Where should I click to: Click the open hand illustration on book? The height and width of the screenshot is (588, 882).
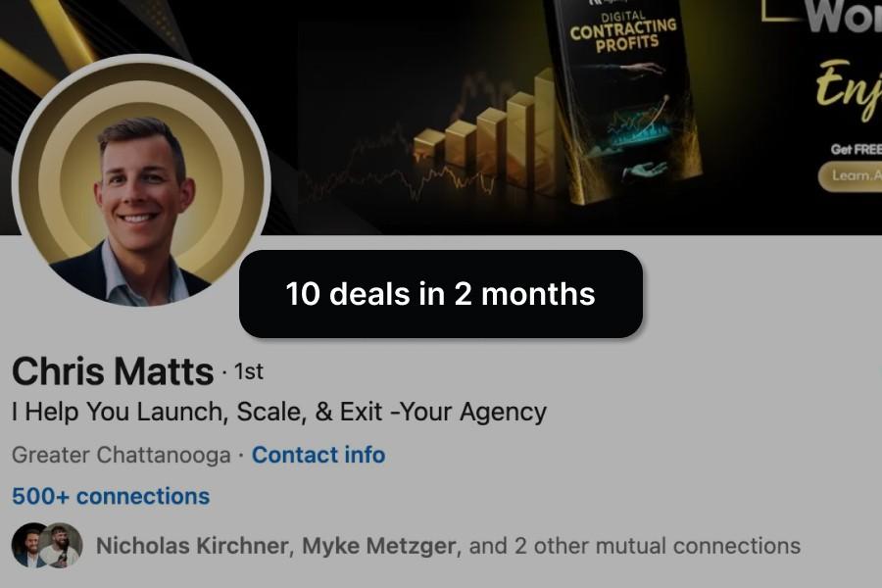point(646,170)
